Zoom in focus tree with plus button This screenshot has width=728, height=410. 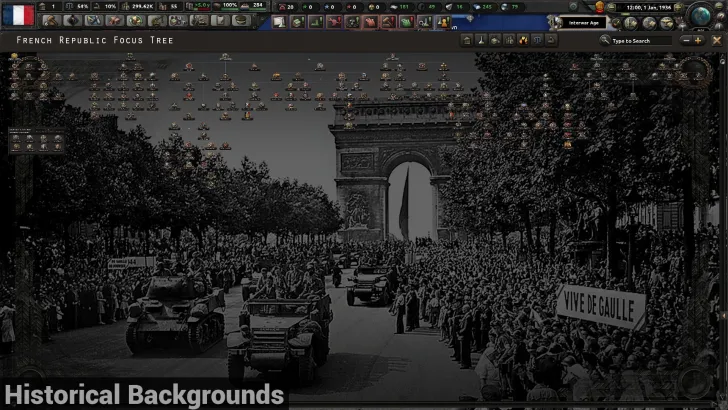click(698, 40)
